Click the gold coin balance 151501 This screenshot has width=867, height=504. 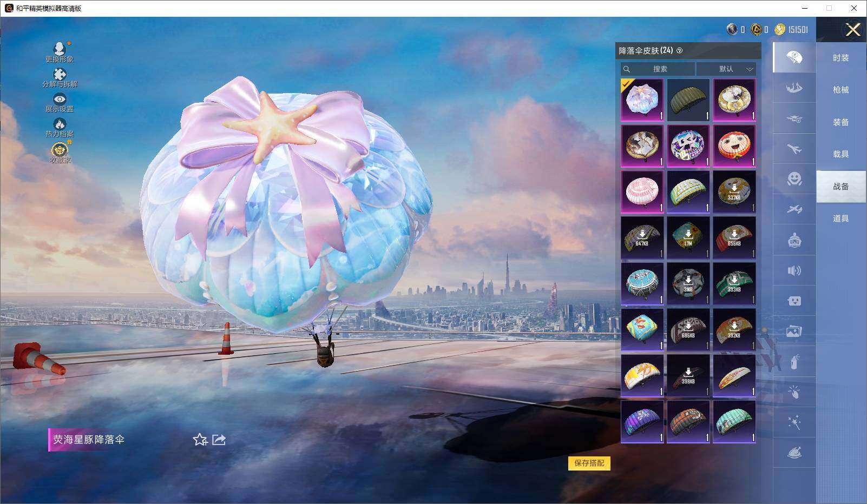pyautogui.click(x=791, y=30)
